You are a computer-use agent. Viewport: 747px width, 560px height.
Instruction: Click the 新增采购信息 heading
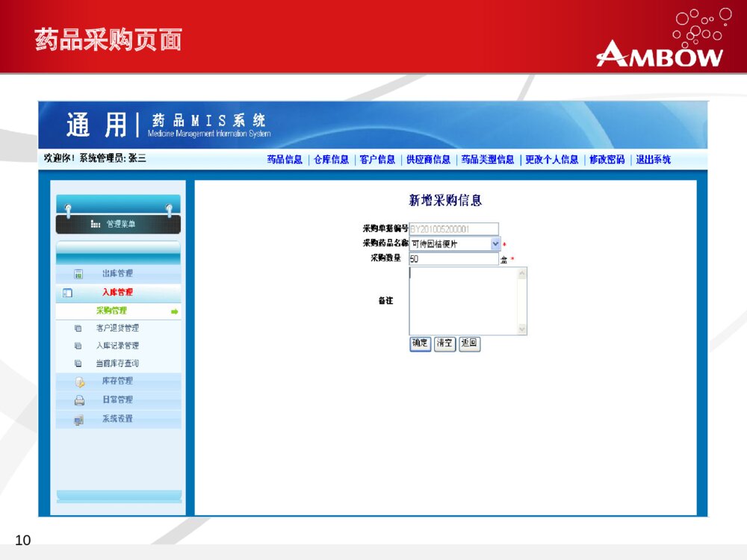click(445, 200)
